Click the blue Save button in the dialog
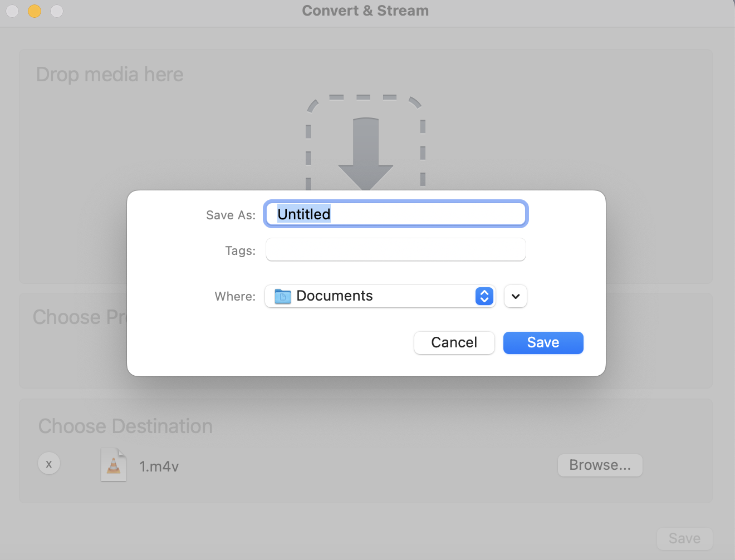The height and width of the screenshot is (560, 735). [x=543, y=343]
